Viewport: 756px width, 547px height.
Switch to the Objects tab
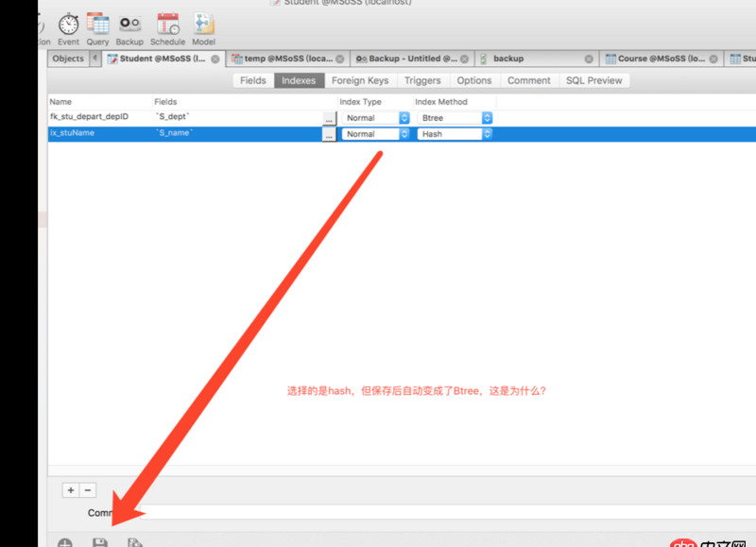coord(68,59)
